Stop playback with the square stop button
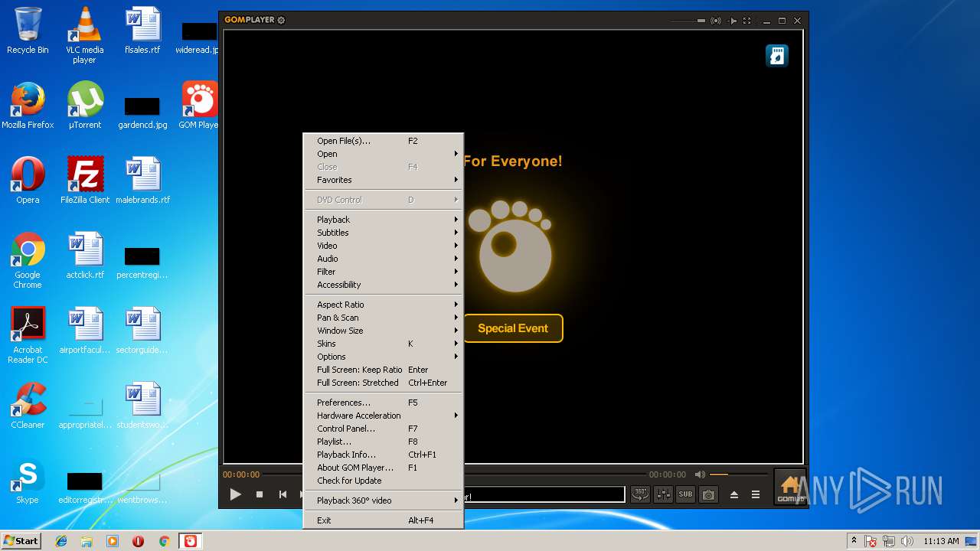The image size is (980, 551). point(260,494)
